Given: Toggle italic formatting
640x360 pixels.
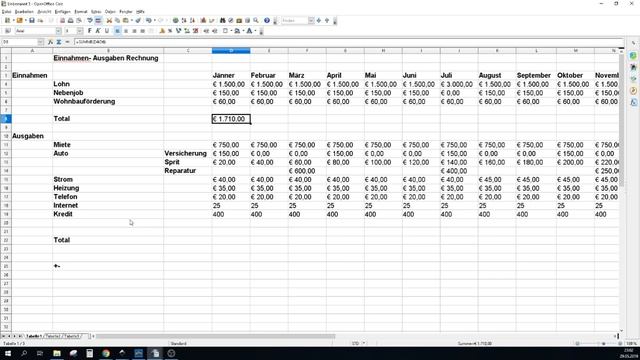Looking at the screenshot, I should point(98,31).
